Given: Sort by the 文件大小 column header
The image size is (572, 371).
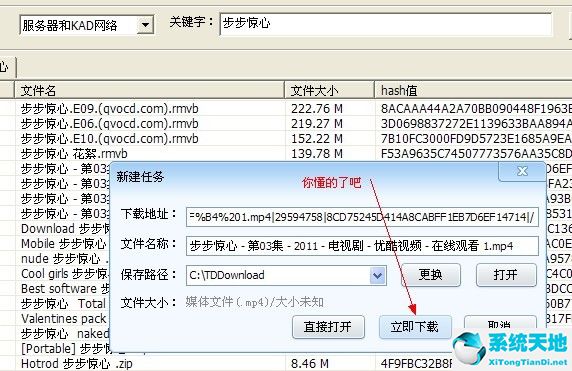Looking at the screenshot, I should click(329, 90).
